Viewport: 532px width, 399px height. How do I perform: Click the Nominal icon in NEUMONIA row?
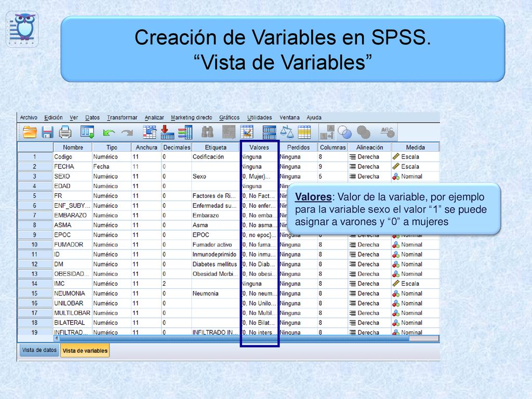(396, 294)
